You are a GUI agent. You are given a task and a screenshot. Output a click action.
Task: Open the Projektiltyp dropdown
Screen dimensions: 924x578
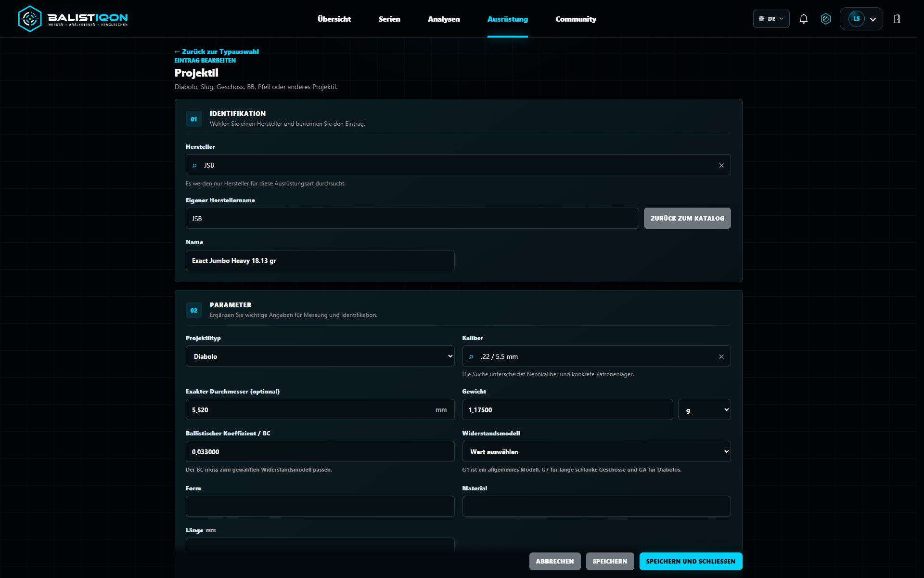point(320,356)
